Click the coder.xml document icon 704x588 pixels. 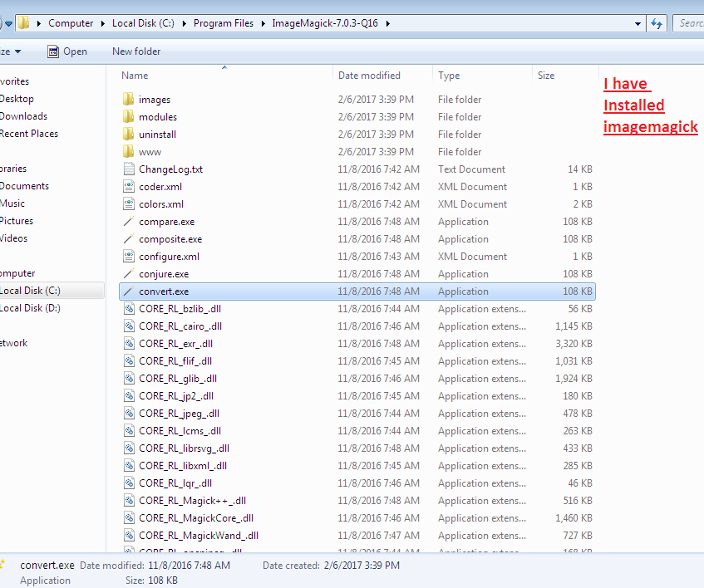128,187
